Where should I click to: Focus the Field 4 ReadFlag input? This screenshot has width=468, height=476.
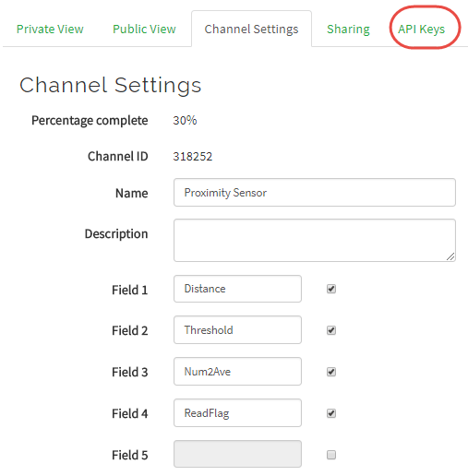(x=237, y=413)
